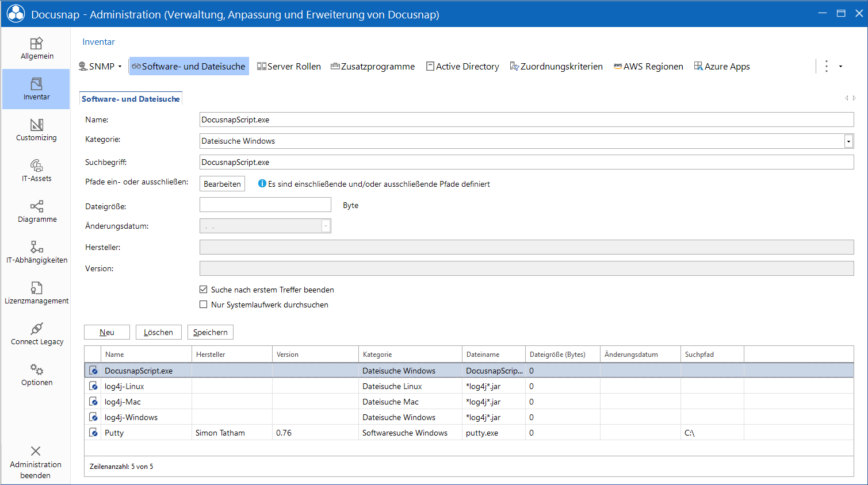Sort by Änderungsdatum column header

(640, 354)
